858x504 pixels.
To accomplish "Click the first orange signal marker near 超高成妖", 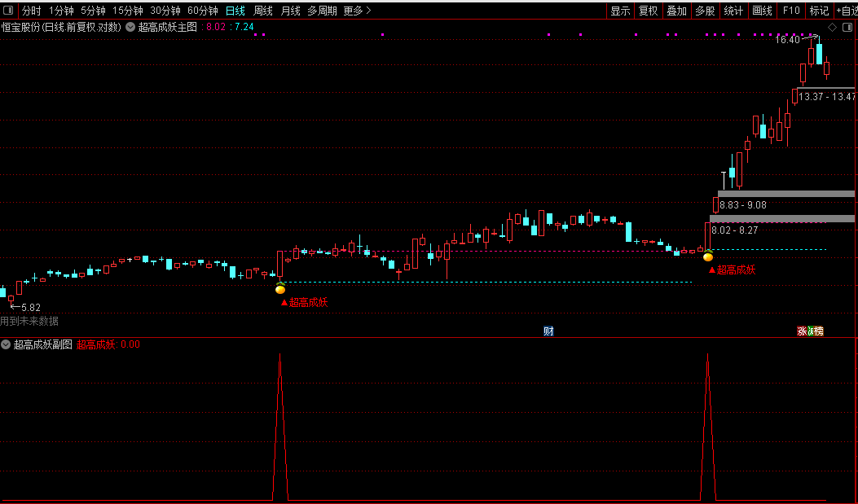I will point(280,289).
